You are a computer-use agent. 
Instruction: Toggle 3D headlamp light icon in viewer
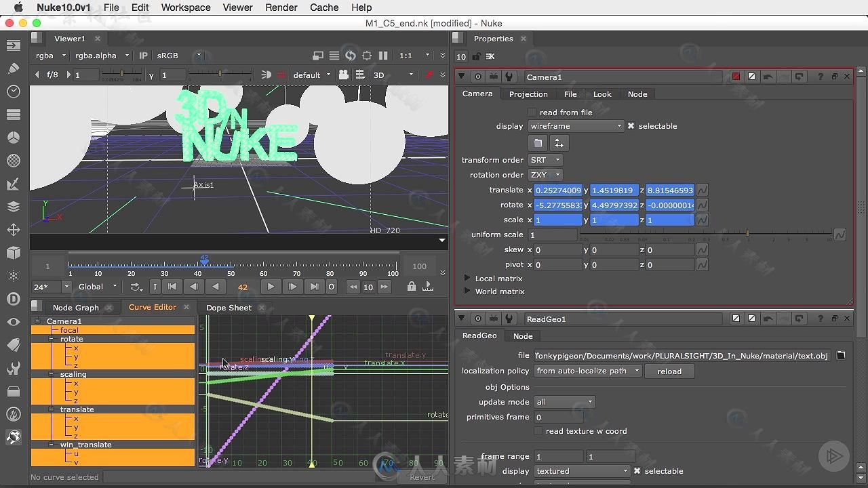click(266, 75)
